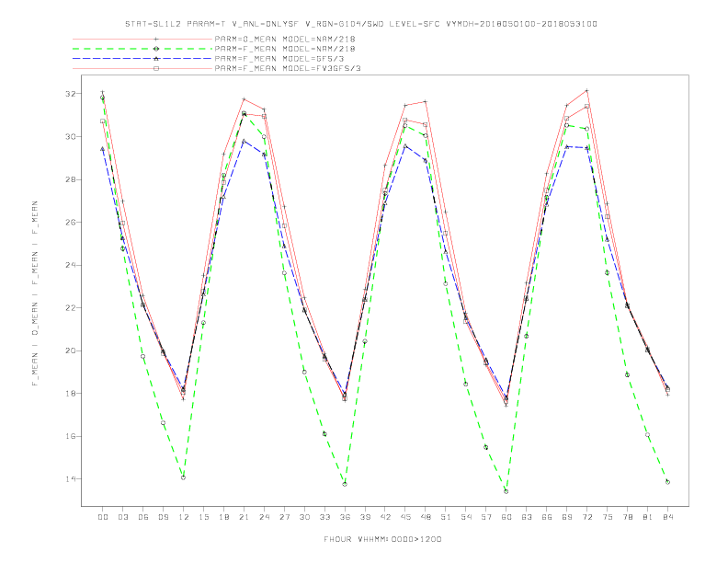The image size is (728, 563).
Task: Select legend entry PARM=O_MEAN MODEL=NAM/218
Action: (285, 39)
